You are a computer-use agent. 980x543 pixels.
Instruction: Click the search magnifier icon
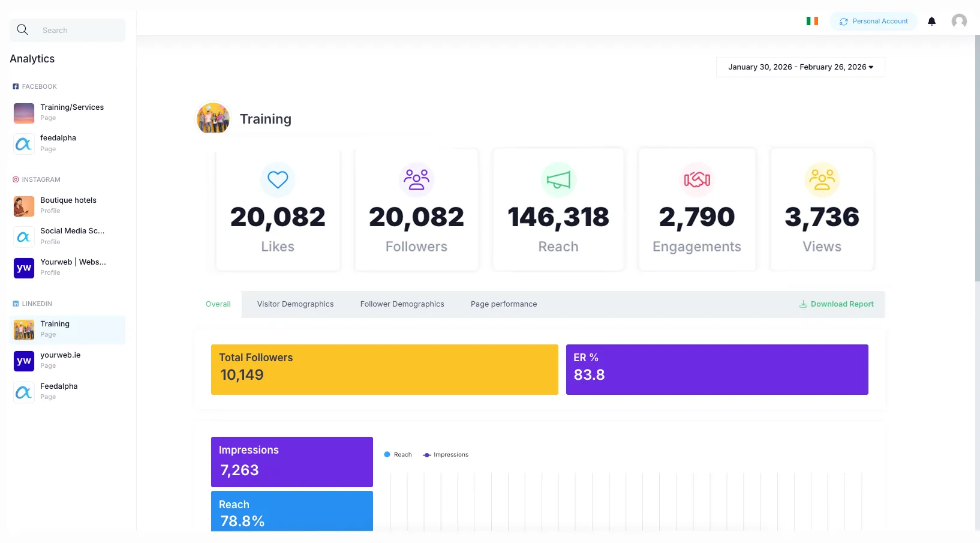22,30
